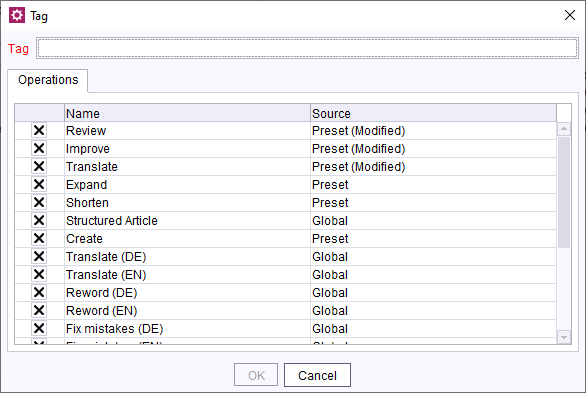Disable the Structured Article checkbox

(39, 220)
